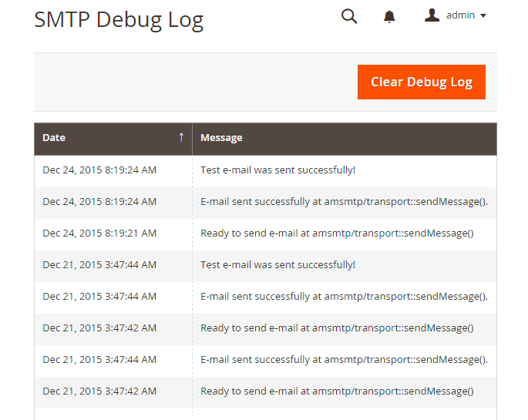Open the notifications bell
Image resolution: width=528 pixels, height=420 pixels.
389,17
